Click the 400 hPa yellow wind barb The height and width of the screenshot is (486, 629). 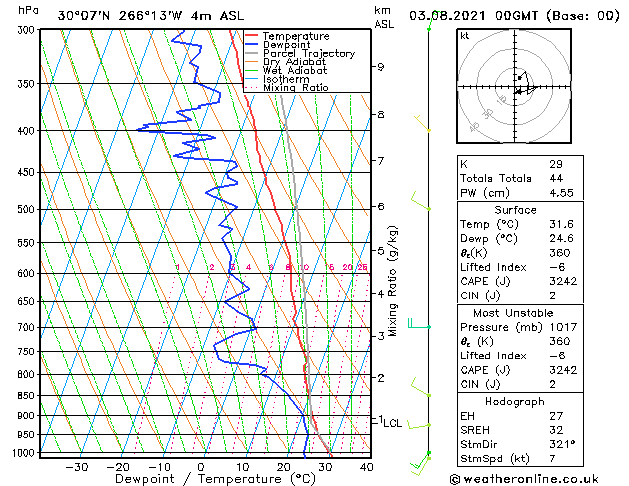click(x=422, y=124)
